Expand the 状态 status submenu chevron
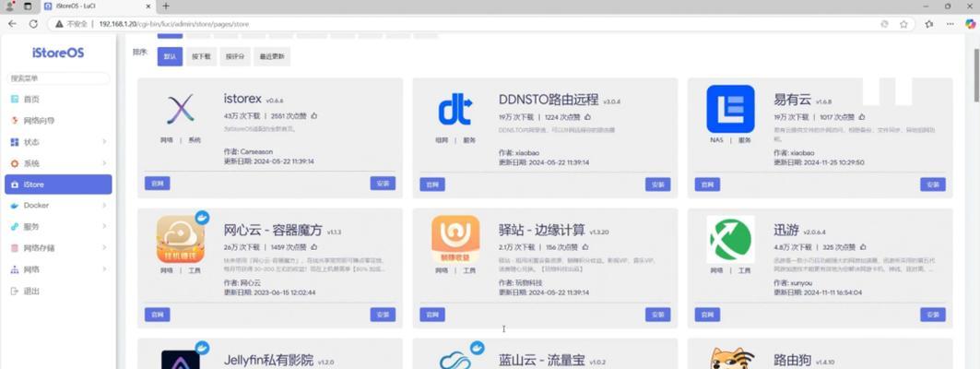Screen dimensions: 980x369 [104, 142]
